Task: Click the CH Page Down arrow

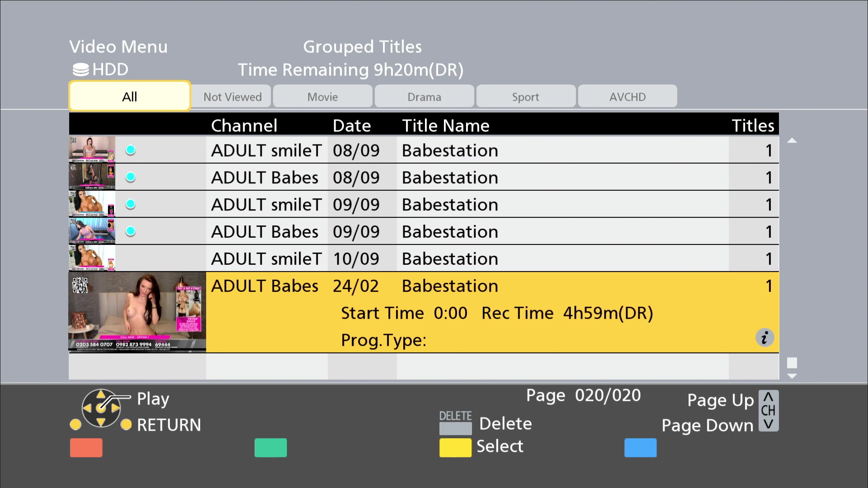Action: [768, 424]
